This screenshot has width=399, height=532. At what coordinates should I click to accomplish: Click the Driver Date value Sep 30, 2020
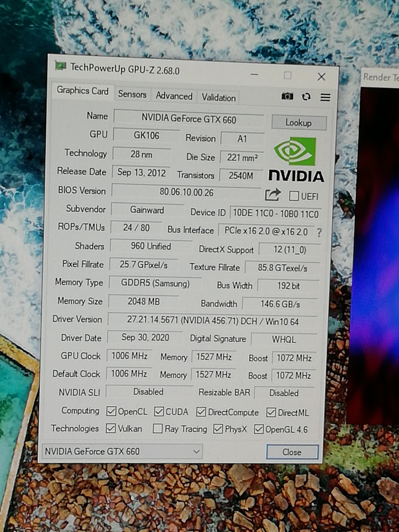coord(145,337)
